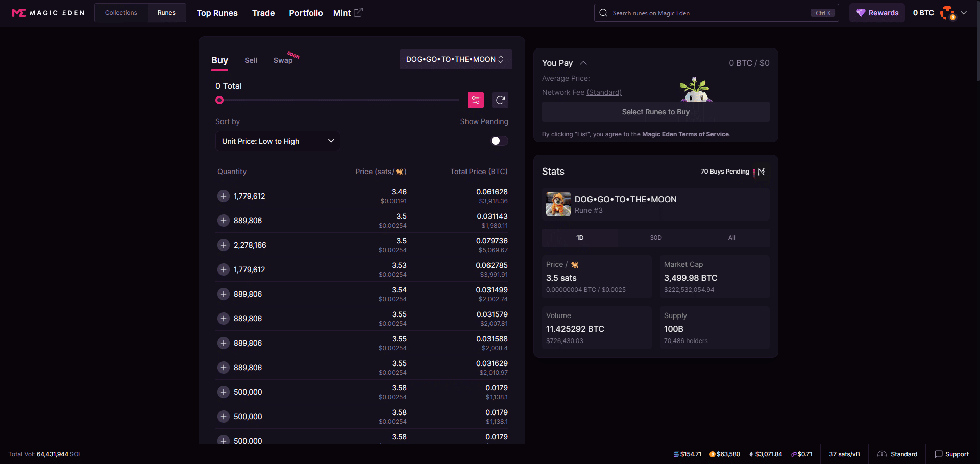Image resolution: width=980 pixels, height=464 pixels.
Task: Click the Standard fee setting
Action: (x=897, y=454)
